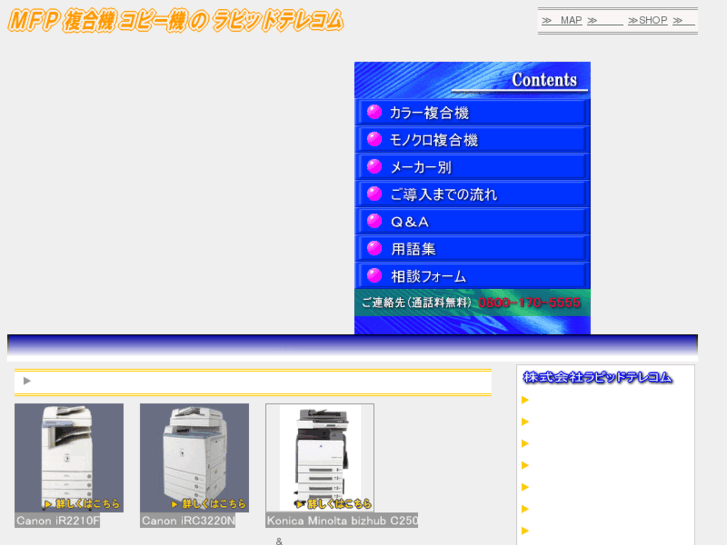Open the モノクロ複合機 menu item
The image size is (727, 545).
click(472, 140)
